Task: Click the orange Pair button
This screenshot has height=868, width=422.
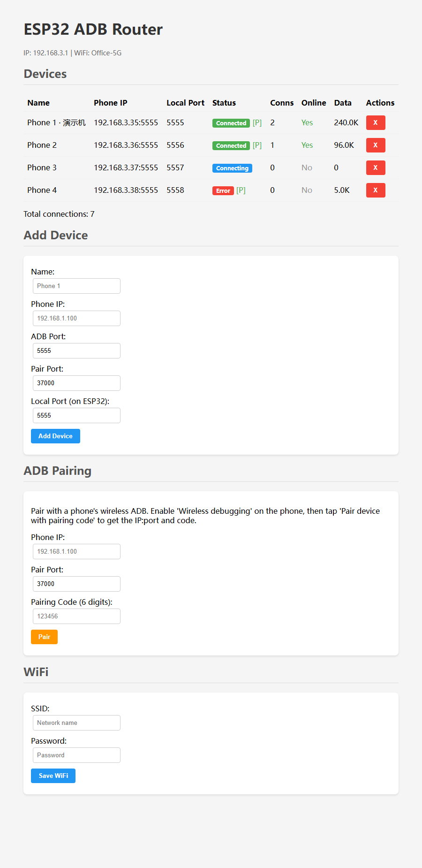Action: coord(44,637)
